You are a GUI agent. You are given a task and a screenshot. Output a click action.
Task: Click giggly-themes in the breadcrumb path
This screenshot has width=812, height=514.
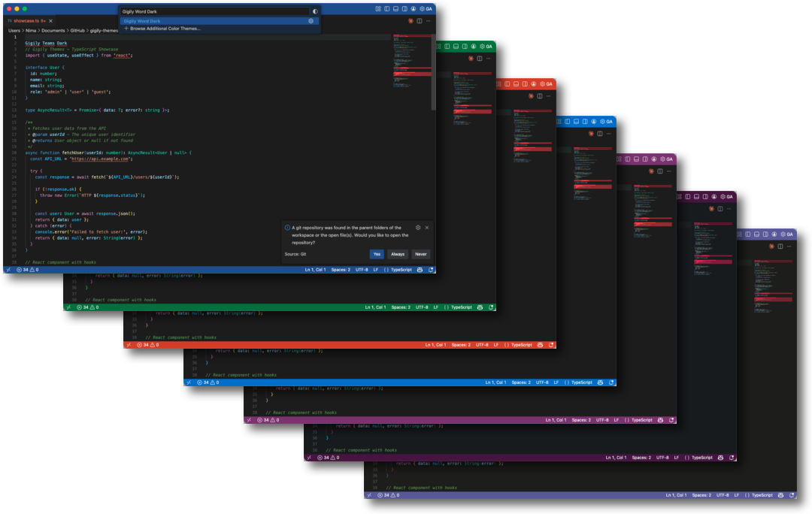(105, 32)
